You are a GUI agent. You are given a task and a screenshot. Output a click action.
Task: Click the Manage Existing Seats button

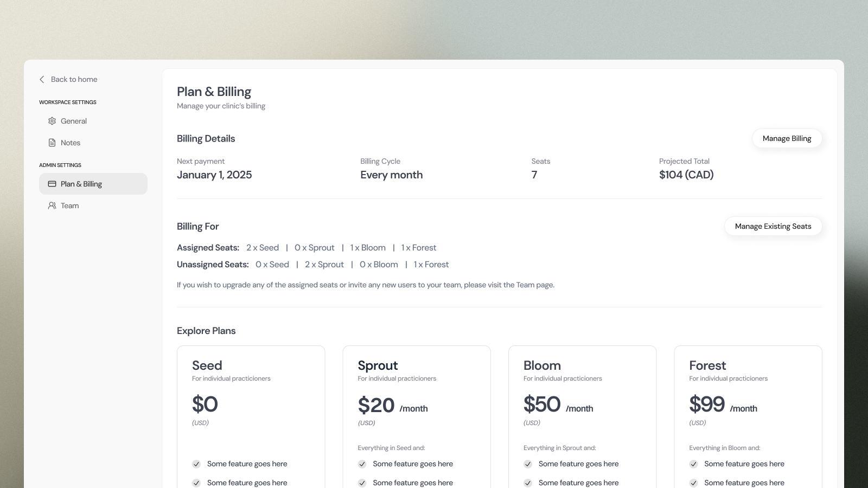[773, 226]
